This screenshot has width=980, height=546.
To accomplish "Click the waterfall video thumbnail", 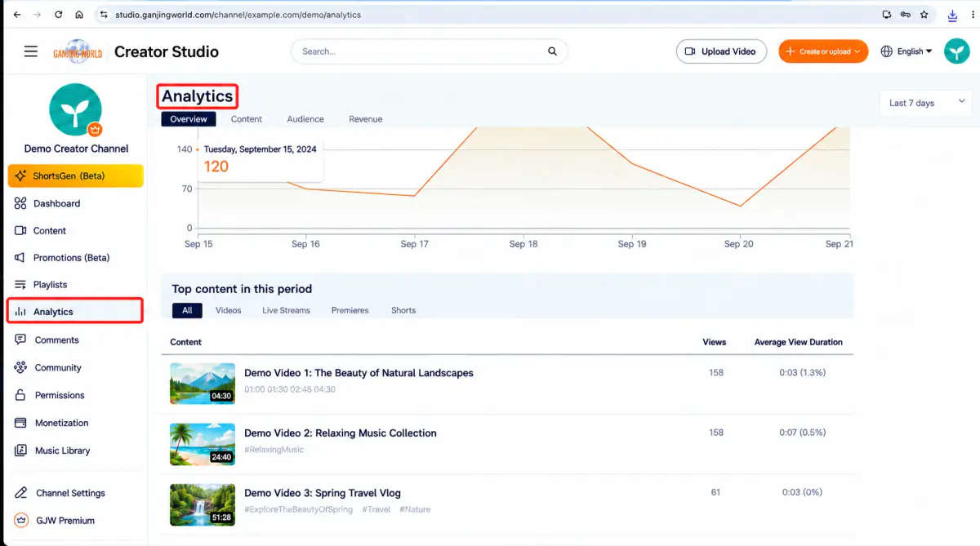I will [203, 504].
